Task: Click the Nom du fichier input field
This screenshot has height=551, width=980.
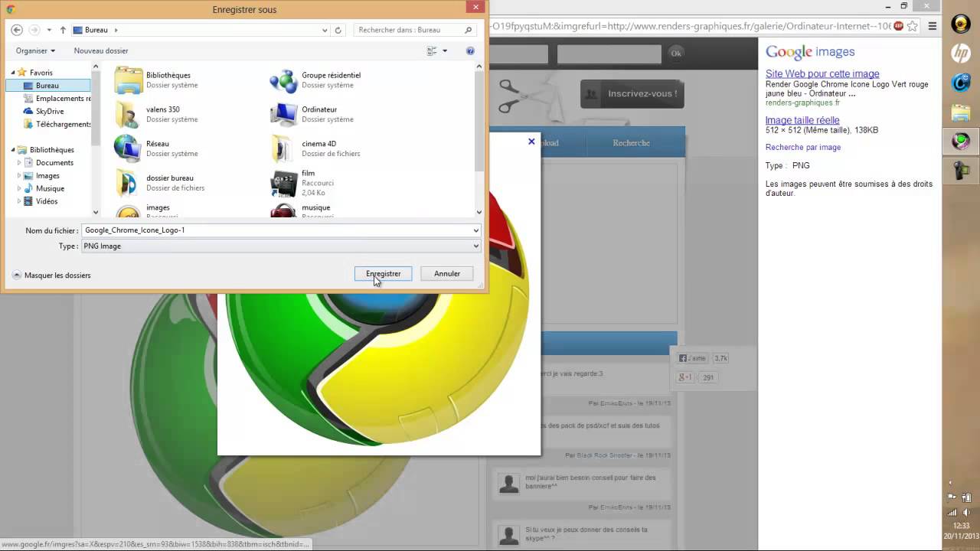Action: coord(276,230)
